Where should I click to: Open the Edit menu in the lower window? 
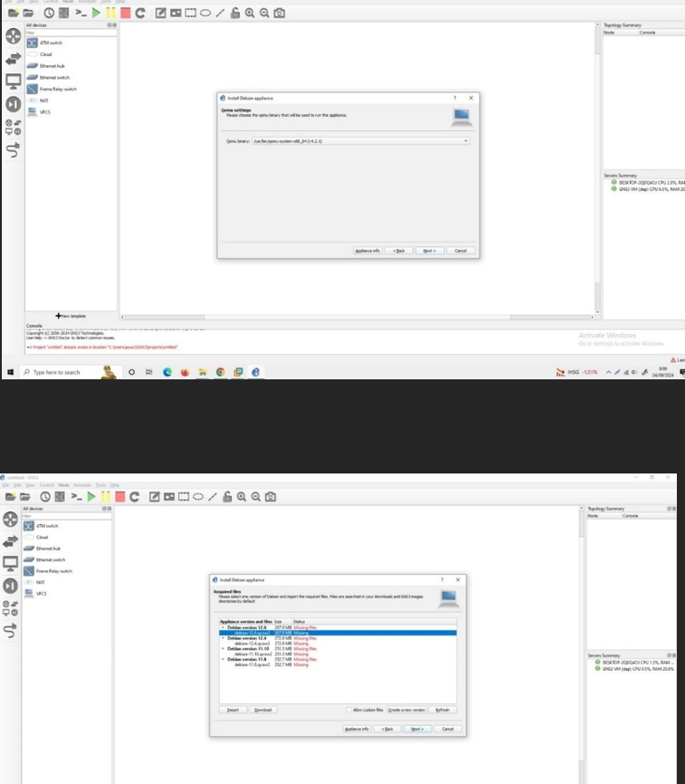pyautogui.click(x=17, y=485)
